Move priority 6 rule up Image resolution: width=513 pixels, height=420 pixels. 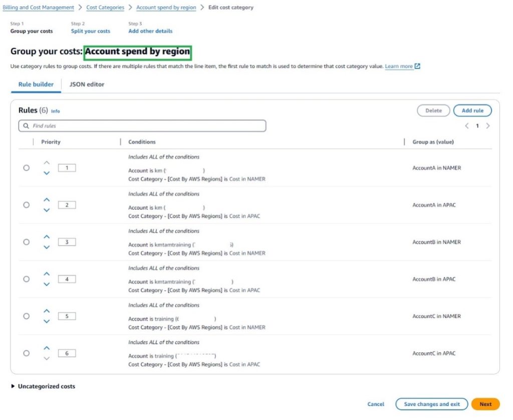pos(47,348)
